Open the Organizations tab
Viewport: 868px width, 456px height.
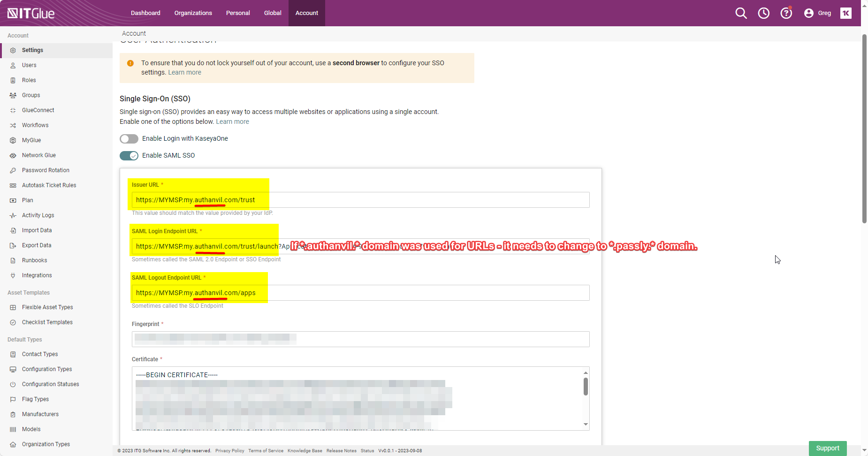(193, 13)
